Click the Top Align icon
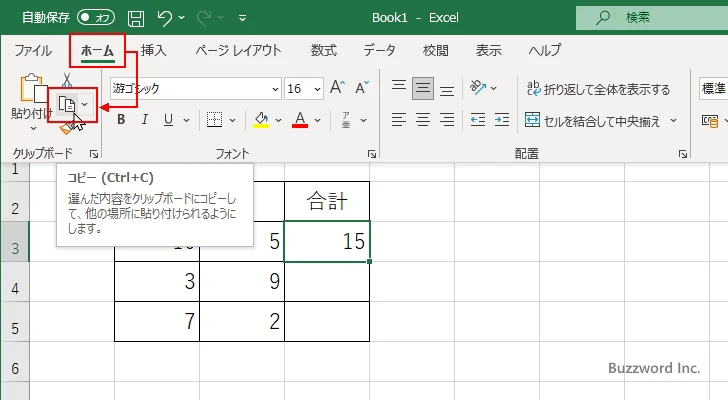 (398, 87)
